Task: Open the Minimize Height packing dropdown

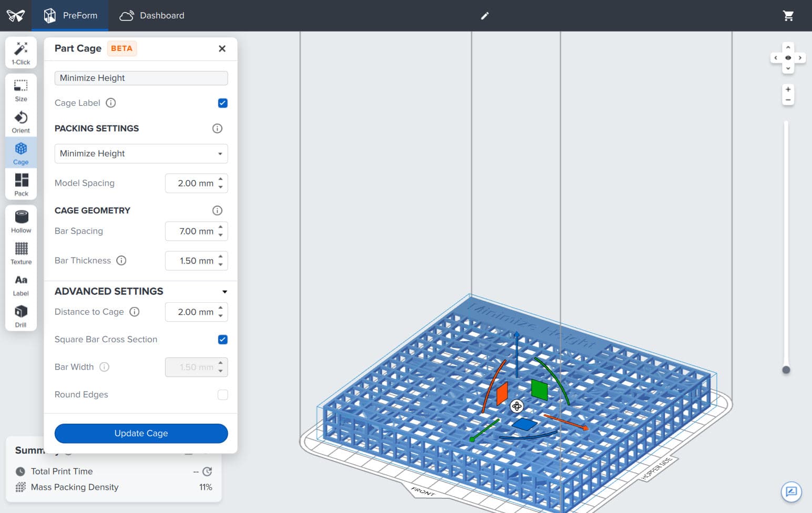Action: (141, 153)
